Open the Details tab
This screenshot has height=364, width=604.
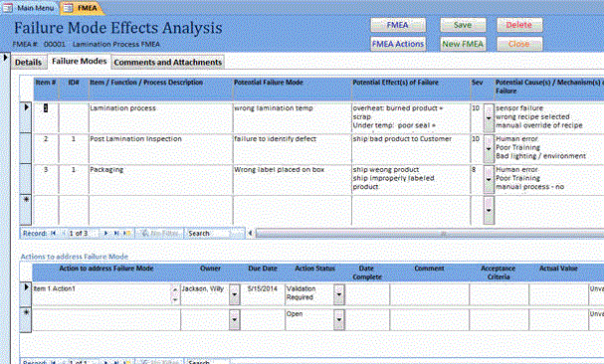tap(28, 62)
